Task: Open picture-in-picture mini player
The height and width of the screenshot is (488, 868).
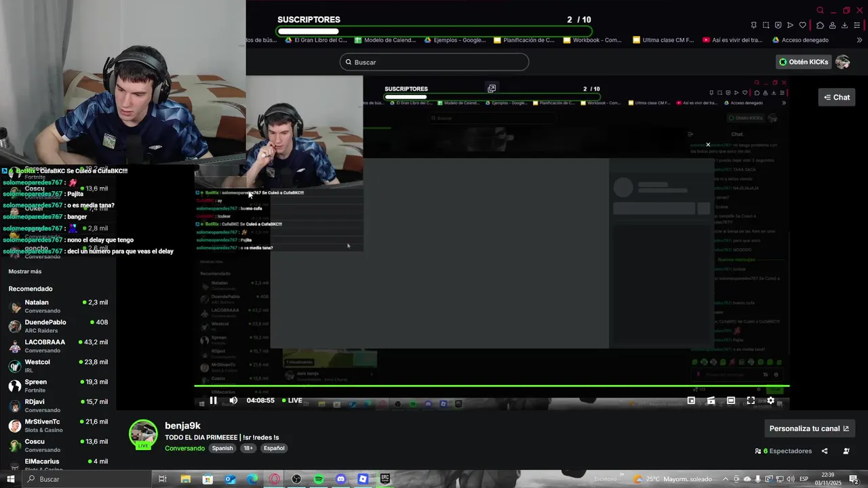Action: (691, 401)
